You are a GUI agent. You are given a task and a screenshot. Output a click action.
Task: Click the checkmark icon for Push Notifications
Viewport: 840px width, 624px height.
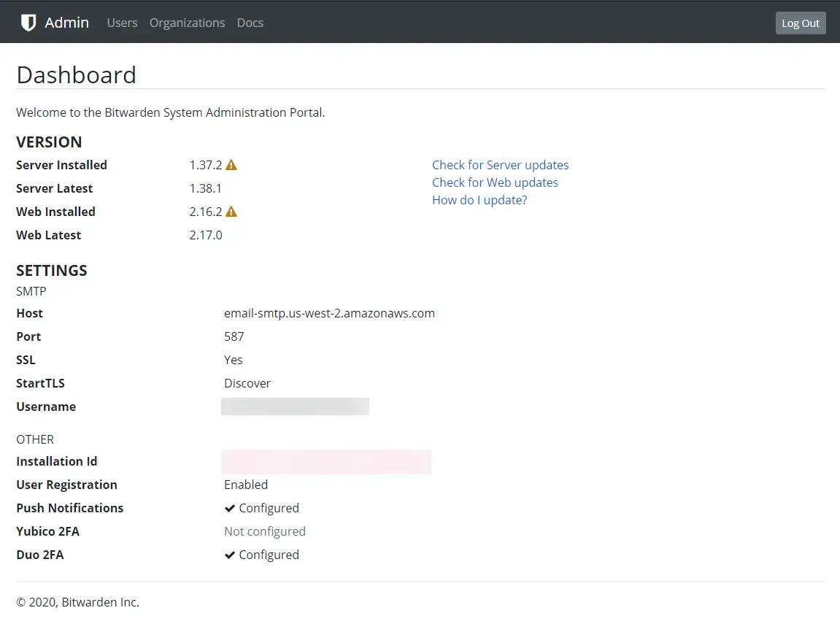click(229, 508)
